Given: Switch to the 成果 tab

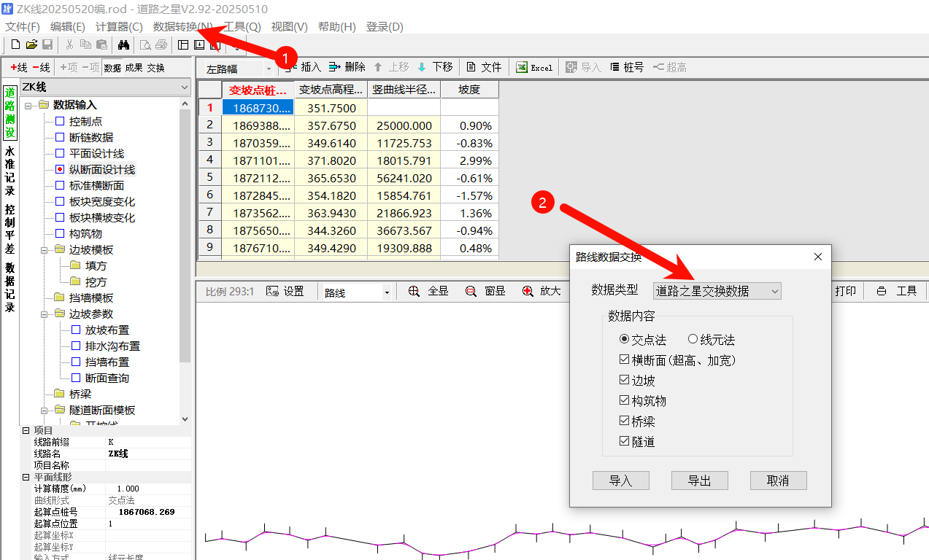Looking at the screenshot, I should [x=134, y=68].
